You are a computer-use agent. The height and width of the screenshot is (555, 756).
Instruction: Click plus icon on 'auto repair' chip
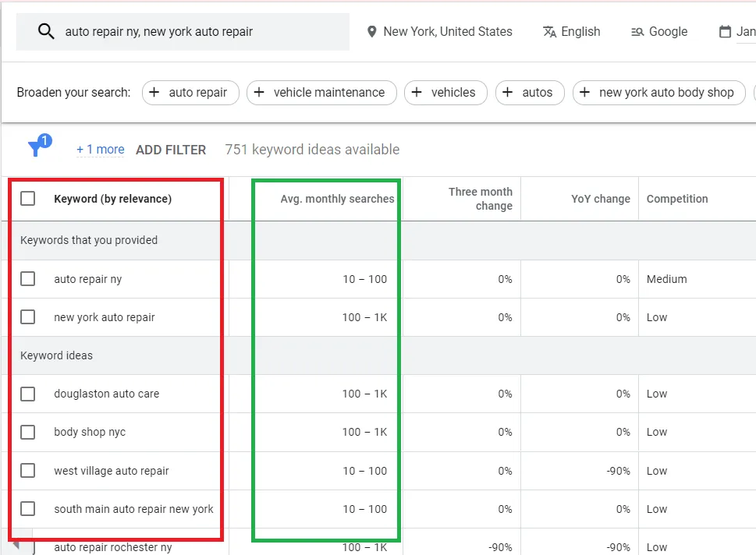click(x=154, y=93)
